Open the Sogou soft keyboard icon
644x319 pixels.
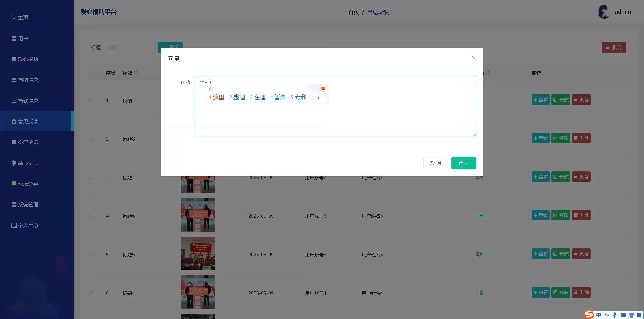coord(623,315)
